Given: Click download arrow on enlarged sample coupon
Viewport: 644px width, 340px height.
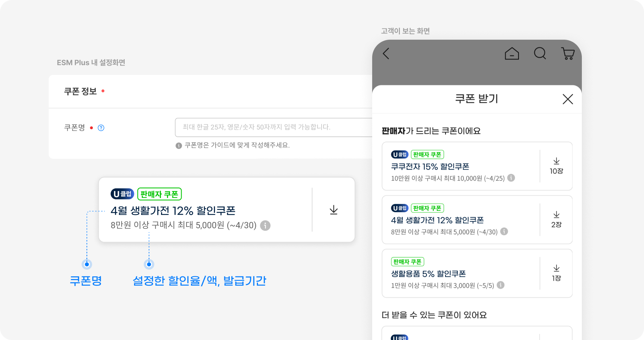Looking at the screenshot, I should (334, 210).
